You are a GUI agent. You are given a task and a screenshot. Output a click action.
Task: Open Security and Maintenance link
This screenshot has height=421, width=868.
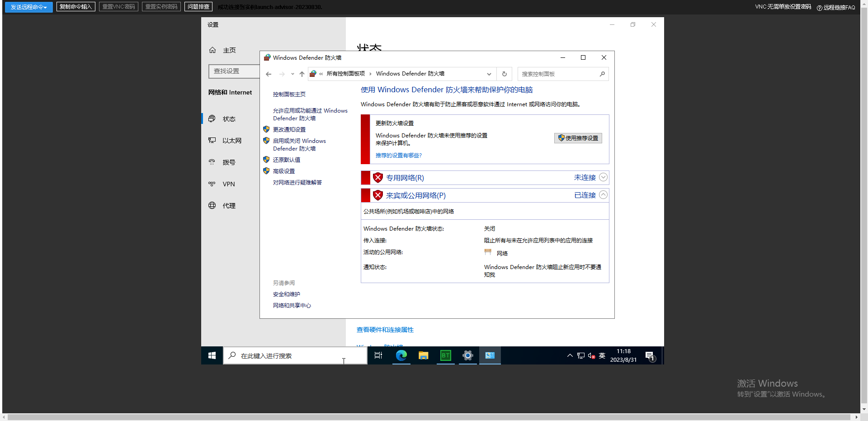click(287, 294)
